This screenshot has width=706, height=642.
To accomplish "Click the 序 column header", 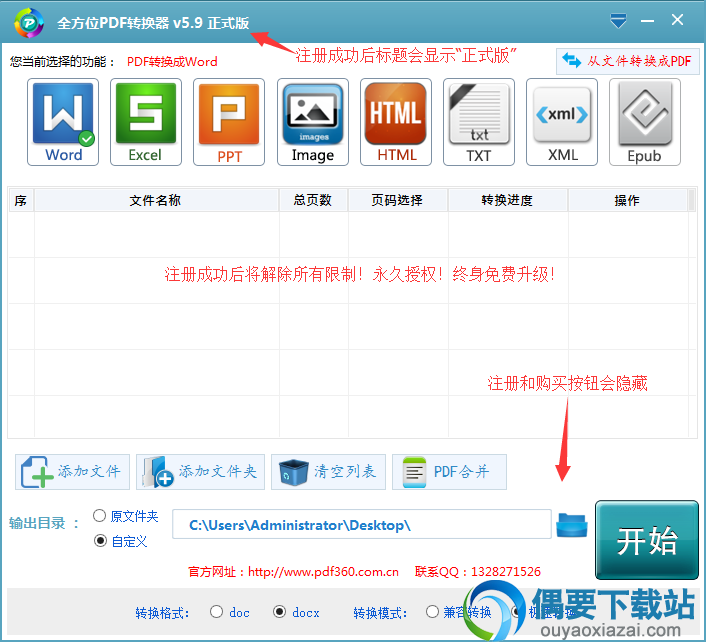I will pyautogui.click(x=21, y=200).
